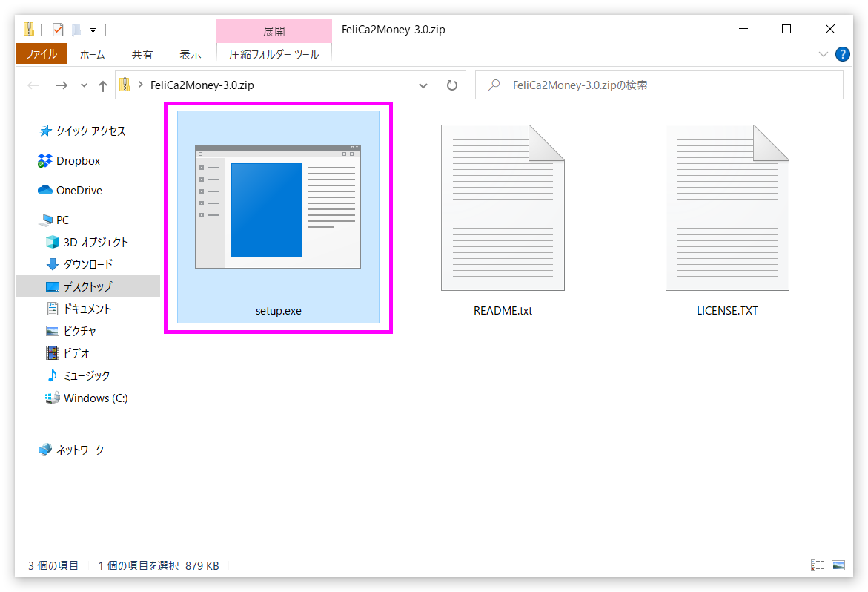Switch to details view in status bar
Screen dimensions: 868x592
tap(818, 565)
